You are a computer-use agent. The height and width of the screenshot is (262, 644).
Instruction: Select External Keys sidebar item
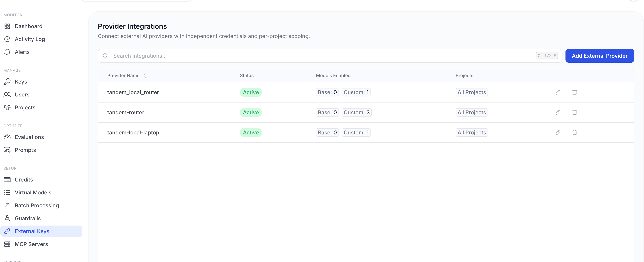[x=41, y=231]
